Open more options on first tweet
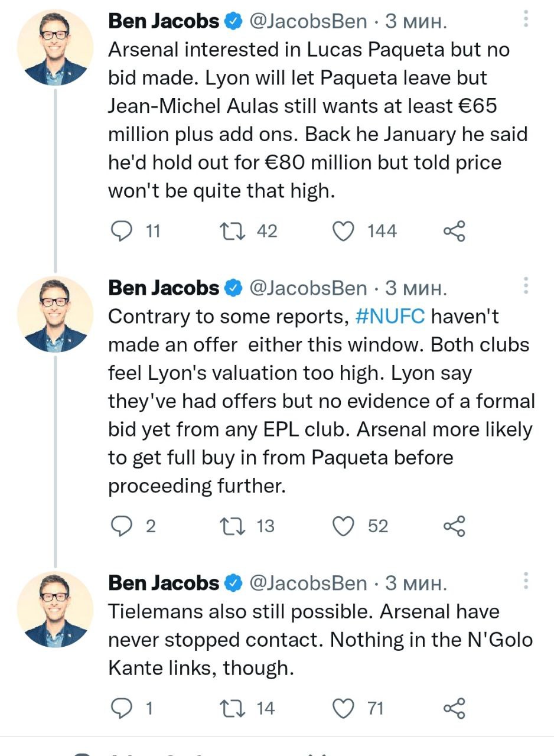Screen dimensions: 554x756 pos(525,22)
